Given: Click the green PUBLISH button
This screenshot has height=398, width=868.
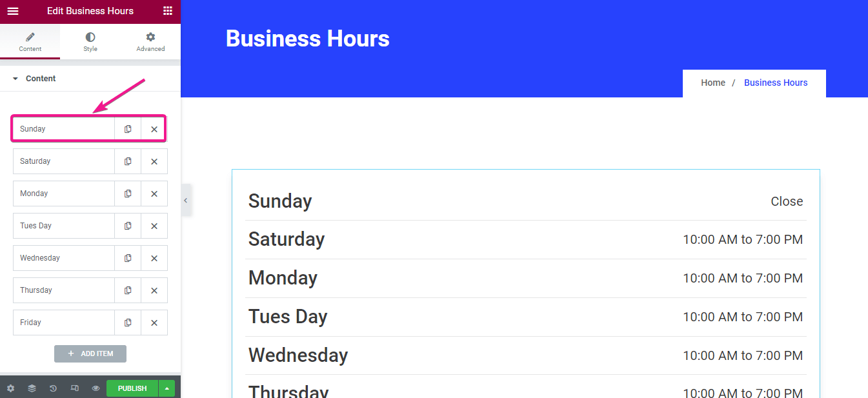Looking at the screenshot, I should (x=132, y=388).
